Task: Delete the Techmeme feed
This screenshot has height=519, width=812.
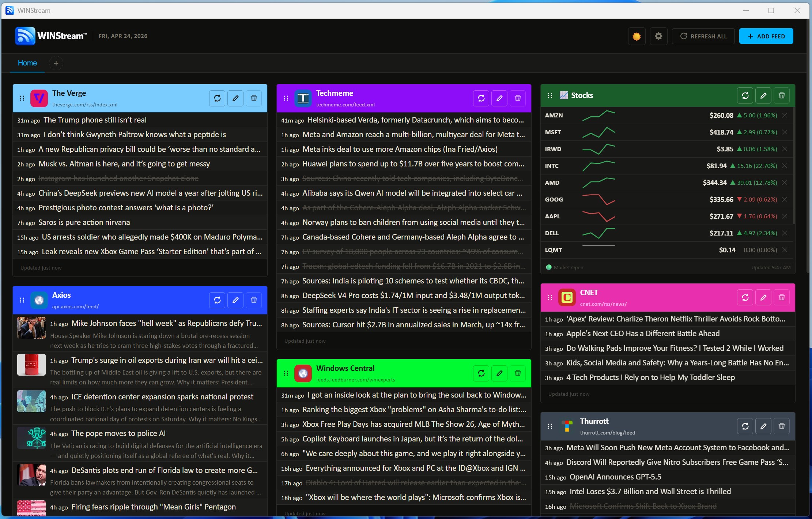Action: (x=518, y=98)
